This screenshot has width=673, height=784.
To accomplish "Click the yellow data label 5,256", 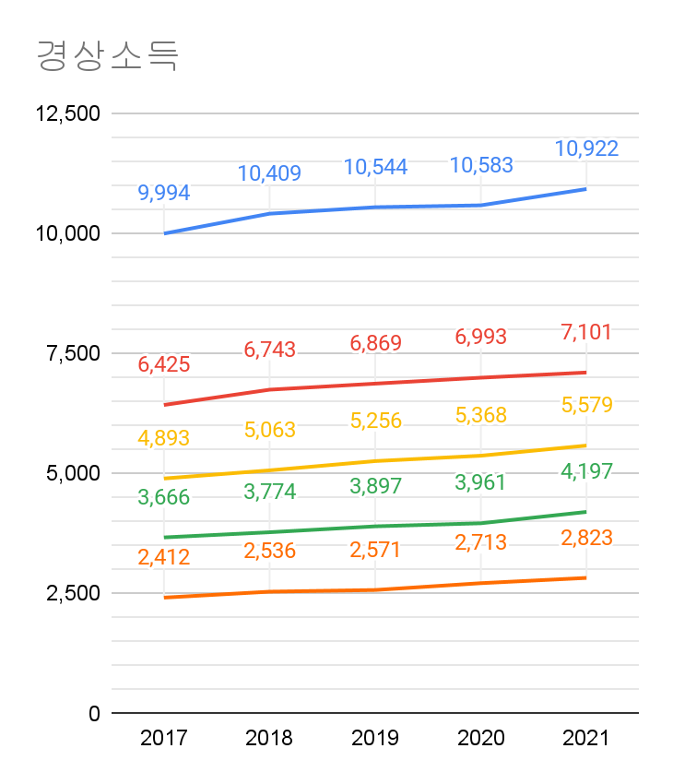I will pos(375,421).
